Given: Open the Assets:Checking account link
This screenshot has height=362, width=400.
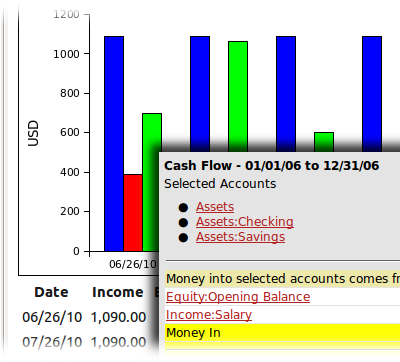Looking at the screenshot, I should coord(245,222).
